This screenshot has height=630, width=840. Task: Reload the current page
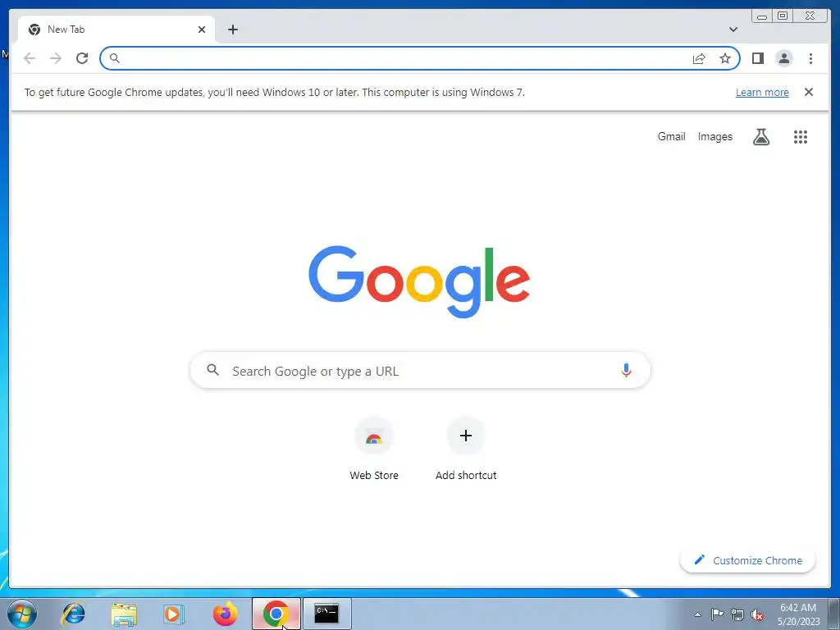coord(82,58)
